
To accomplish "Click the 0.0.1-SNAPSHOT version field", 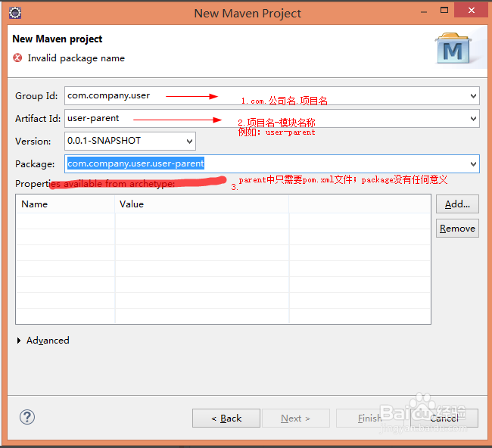I will coord(130,142).
